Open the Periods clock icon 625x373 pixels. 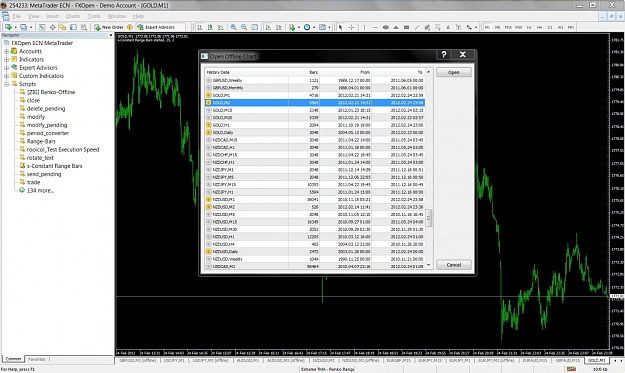(x=307, y=27)
